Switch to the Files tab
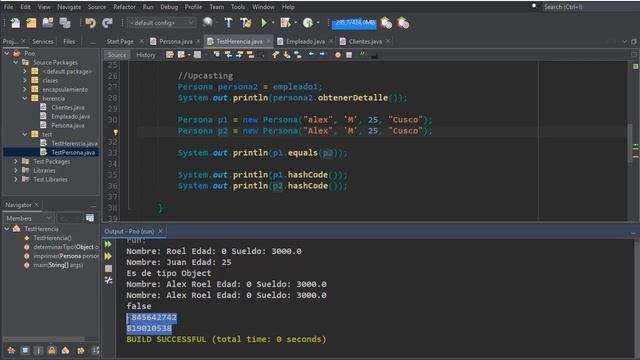640x360 pixels. [x=69, y=41]
